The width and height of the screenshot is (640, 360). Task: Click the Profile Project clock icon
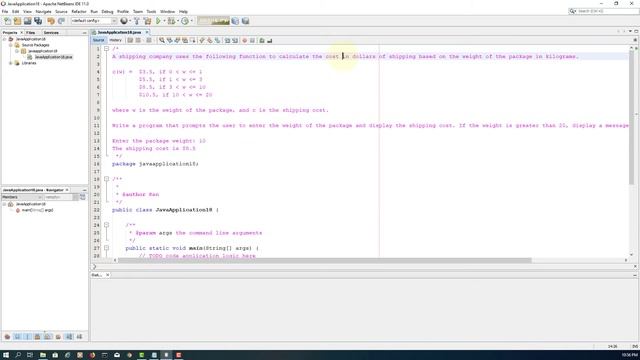(x=185, y=21)
